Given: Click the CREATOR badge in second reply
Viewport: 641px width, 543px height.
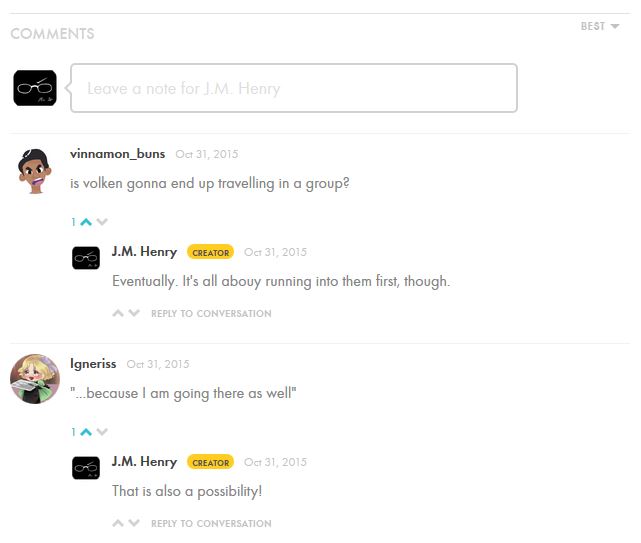Looking at the screenshot, I should pos(211,462).
